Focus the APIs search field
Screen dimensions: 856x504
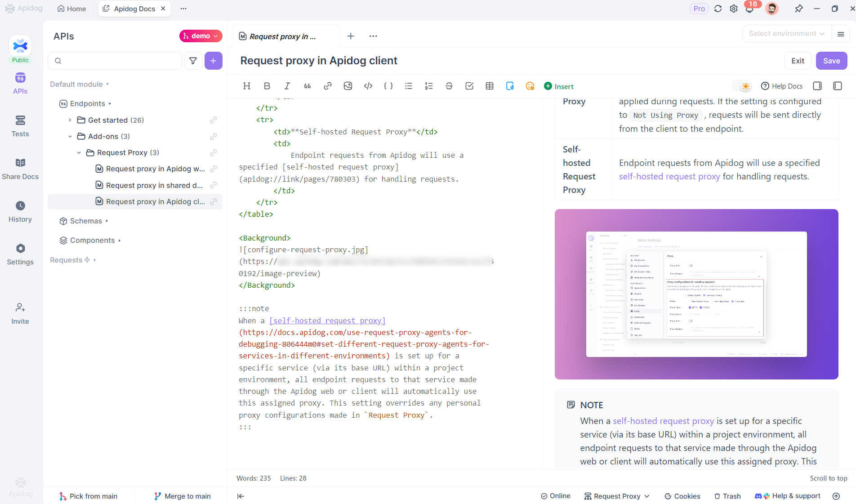pos(115,61)
